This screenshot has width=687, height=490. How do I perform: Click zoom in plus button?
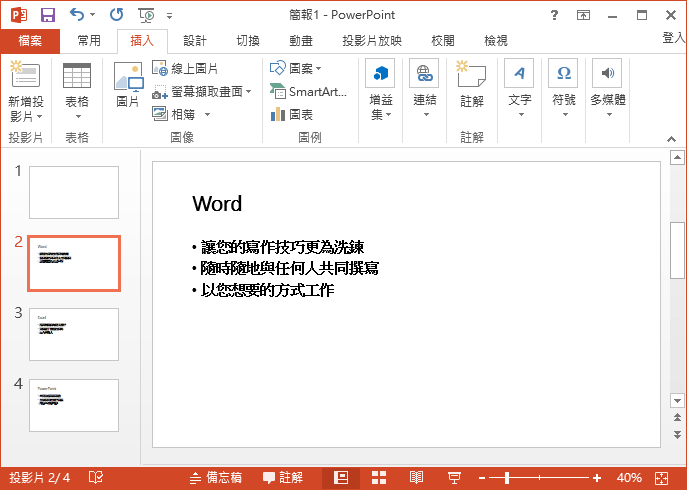click(x=597, y=478)
